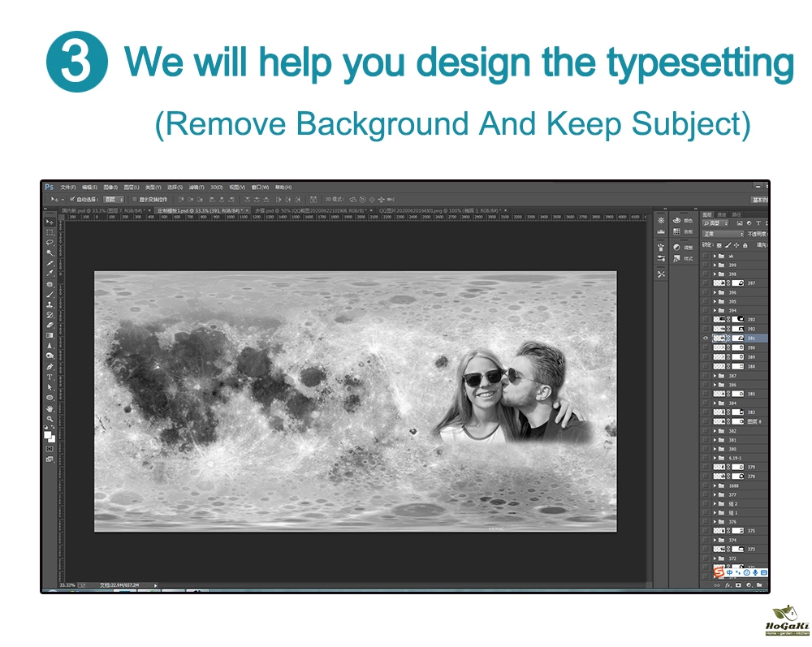Hide layer 391 using its eye icon
This screenshot has height=647, width=812.
pyautogui.click(x=706, y=338)
